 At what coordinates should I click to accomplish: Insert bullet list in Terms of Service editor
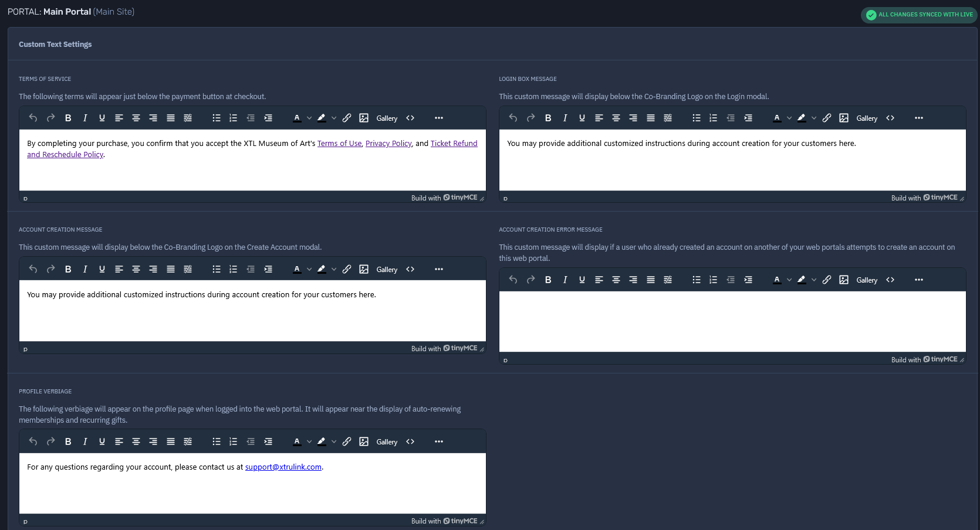(217, 118)
